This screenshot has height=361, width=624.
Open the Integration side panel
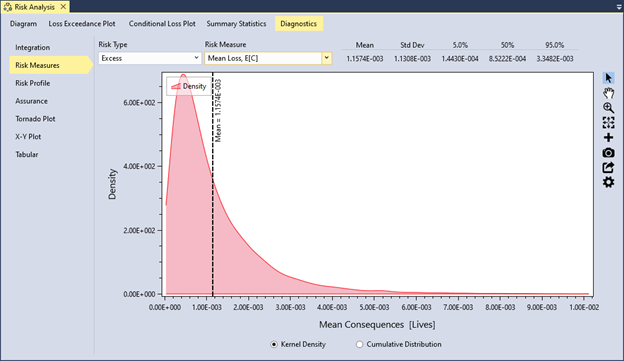[x=33, y=47]
